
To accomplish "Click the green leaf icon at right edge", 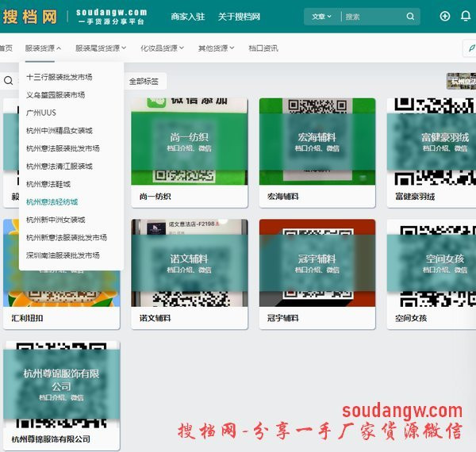I will pos(470,48).
